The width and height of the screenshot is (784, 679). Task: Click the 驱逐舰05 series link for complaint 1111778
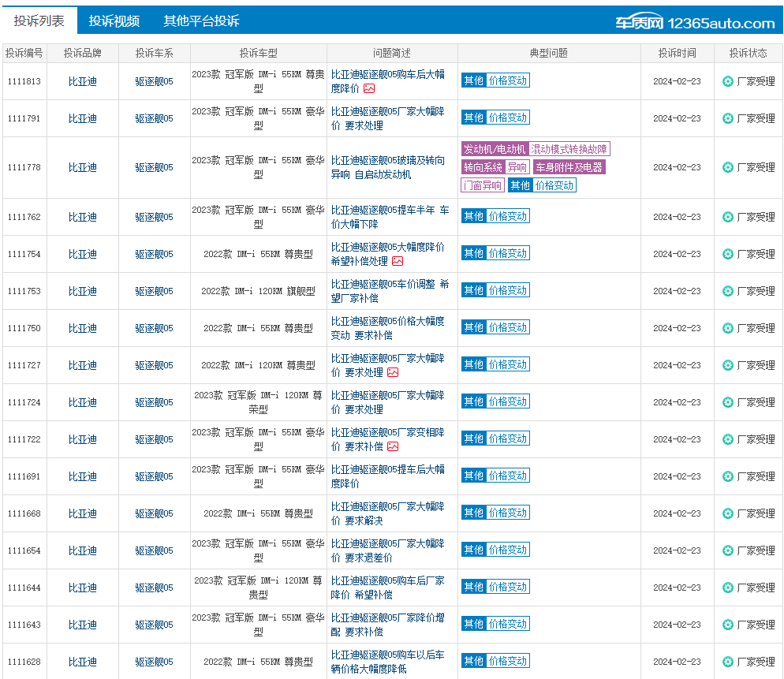pyautogui.click(x=155, y=166)
